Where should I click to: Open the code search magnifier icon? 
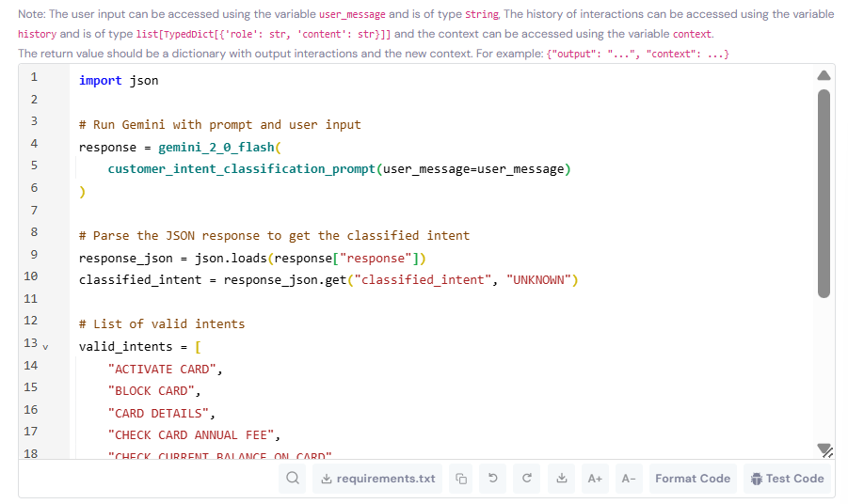(x=295, y=479)
